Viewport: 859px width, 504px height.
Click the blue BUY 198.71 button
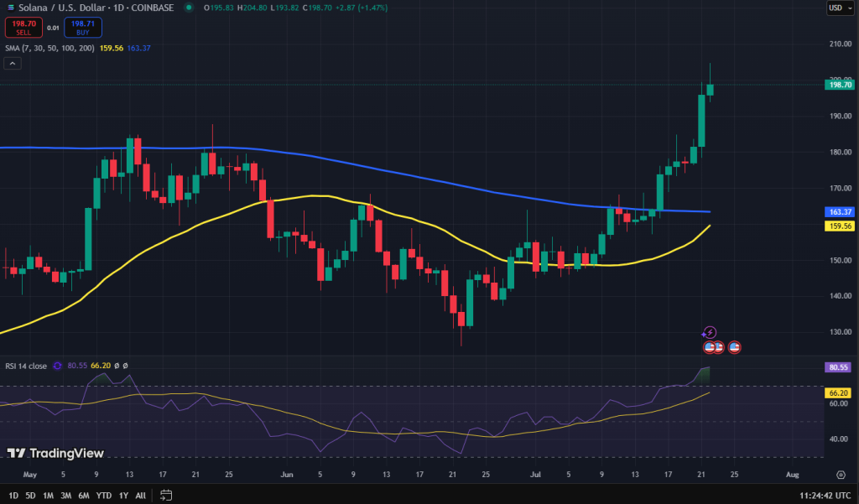pyautogui.click(x=83, y=28)
